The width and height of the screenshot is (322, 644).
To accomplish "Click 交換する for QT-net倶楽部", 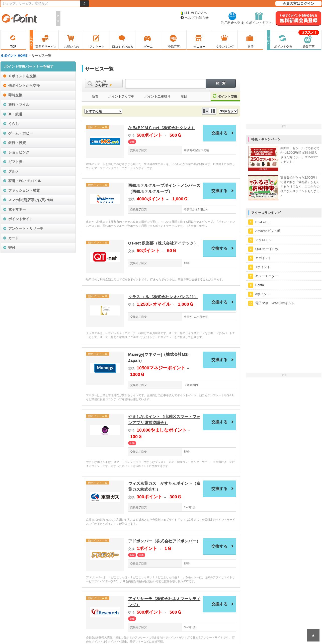I will [x=219, y=249].
